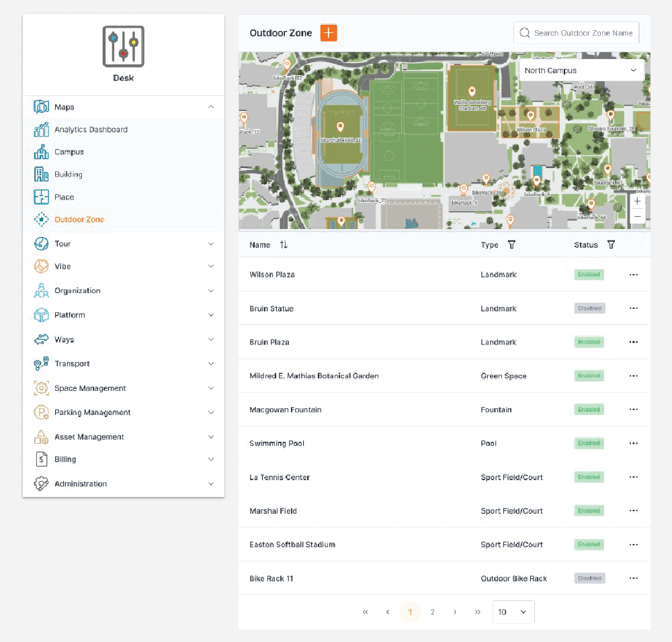Select the Building menu item
This screenshot has width=672, height=642.
(x=68, y=175)
